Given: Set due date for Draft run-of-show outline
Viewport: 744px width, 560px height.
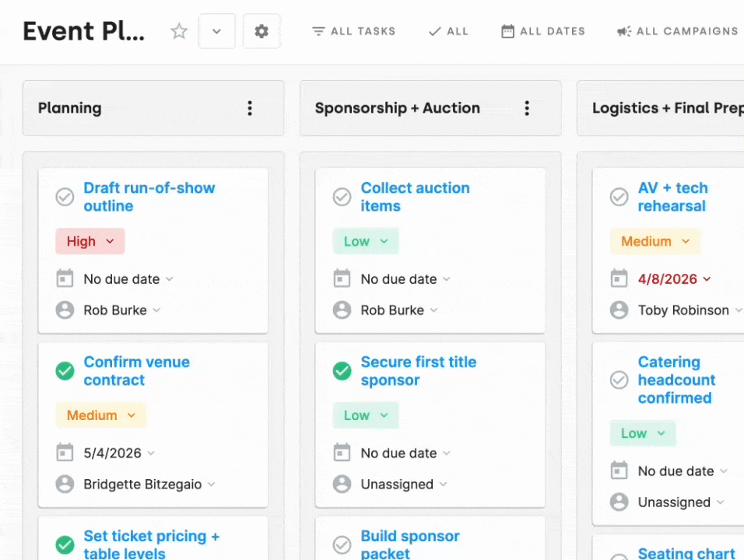Looking at the screenshot, I should tap(128, 279).
